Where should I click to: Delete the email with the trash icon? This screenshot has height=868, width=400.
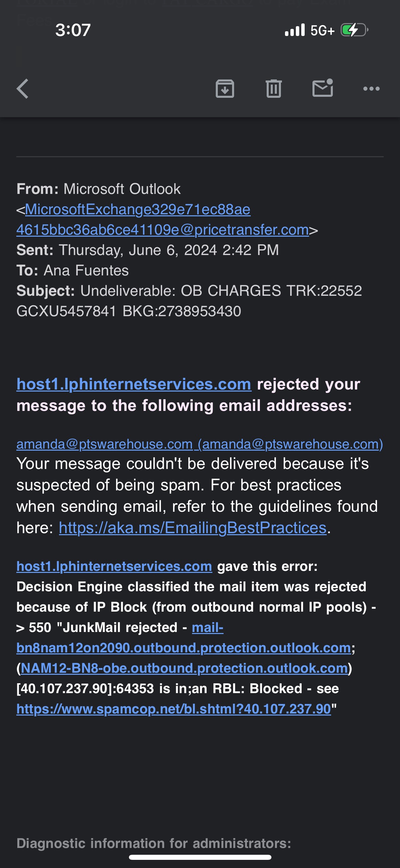tap(274, 89)
